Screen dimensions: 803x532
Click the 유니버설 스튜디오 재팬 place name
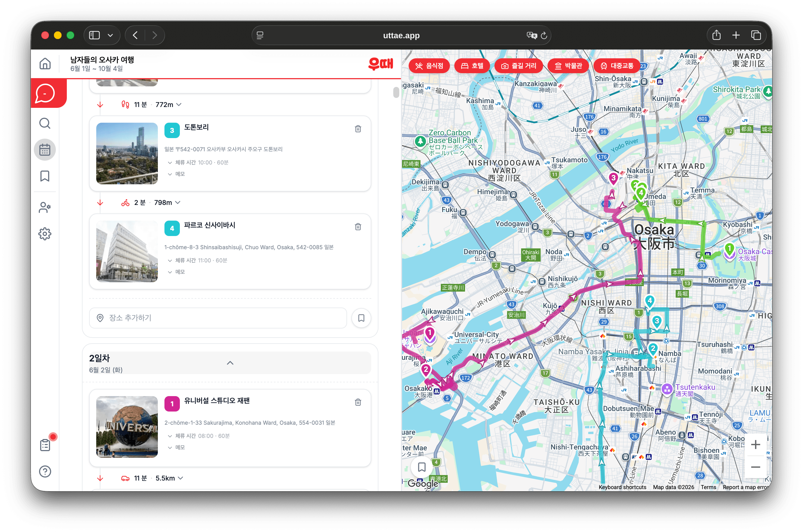click(217, 401)
